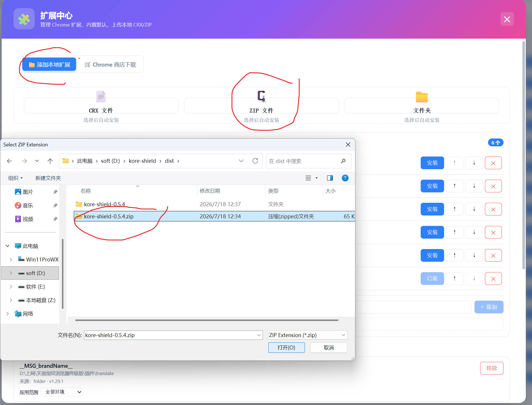Expand the Win11ProWX tree node
This screenshot has width=532, height=405.
tap(11, 259)
